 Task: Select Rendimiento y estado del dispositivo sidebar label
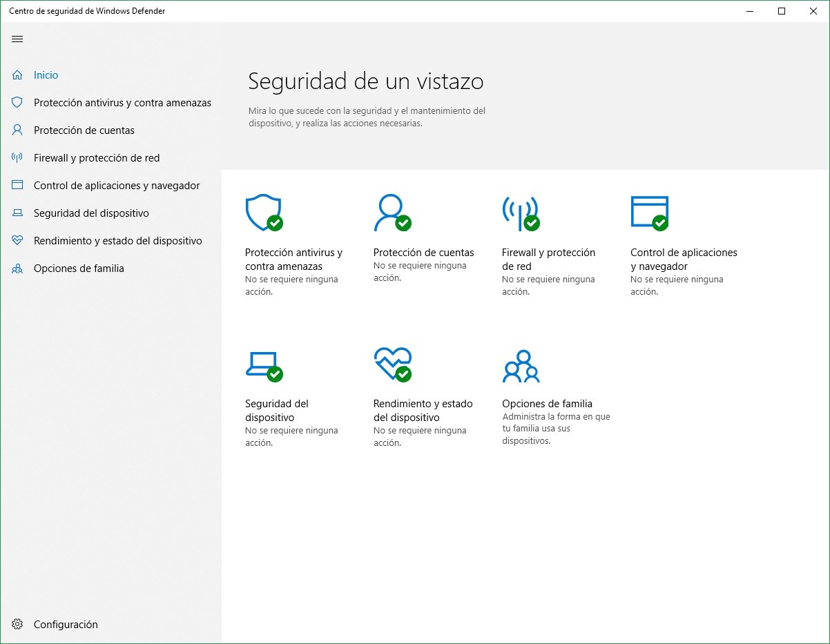coord(118,240)
